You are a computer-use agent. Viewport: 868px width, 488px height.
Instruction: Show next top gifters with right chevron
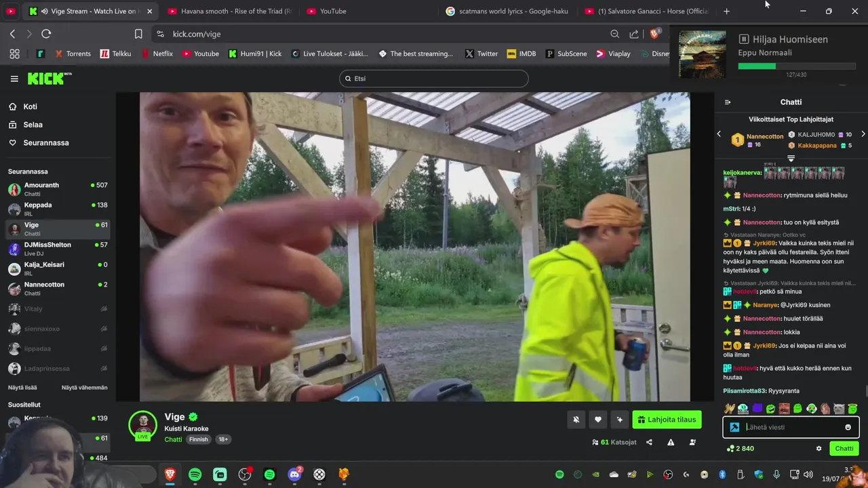pos(863,134)
